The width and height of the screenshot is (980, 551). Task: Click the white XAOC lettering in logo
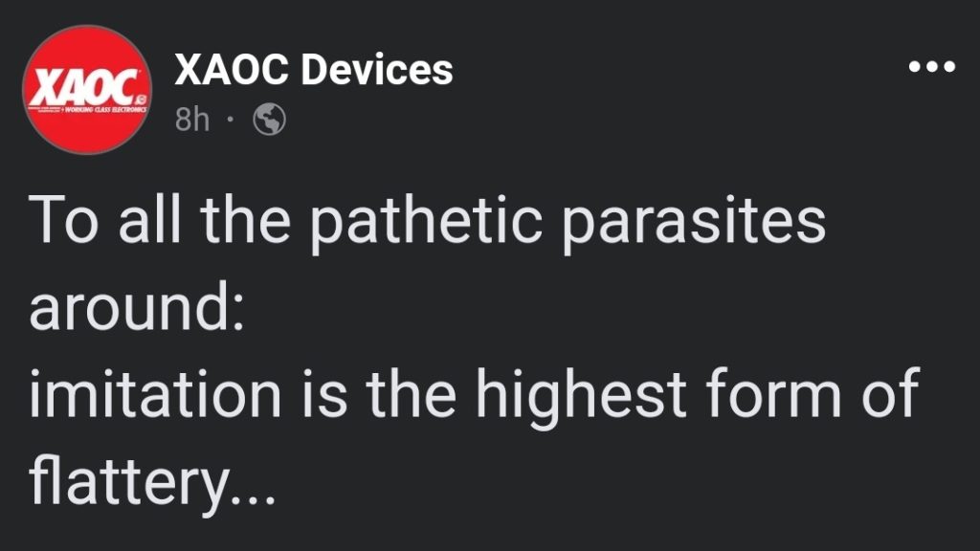[x=84, y=88]
